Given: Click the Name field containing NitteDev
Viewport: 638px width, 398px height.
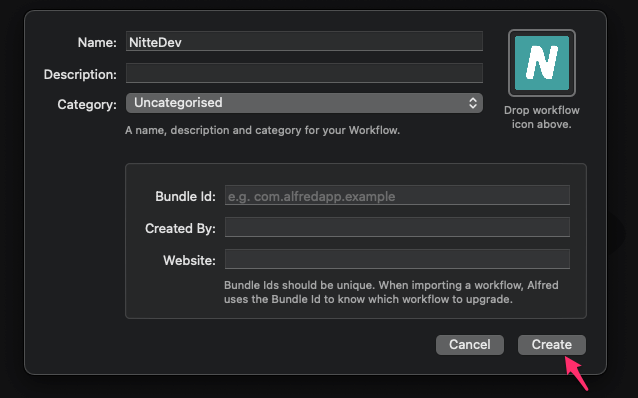Looking at the screenshot, I should (304, 42).
